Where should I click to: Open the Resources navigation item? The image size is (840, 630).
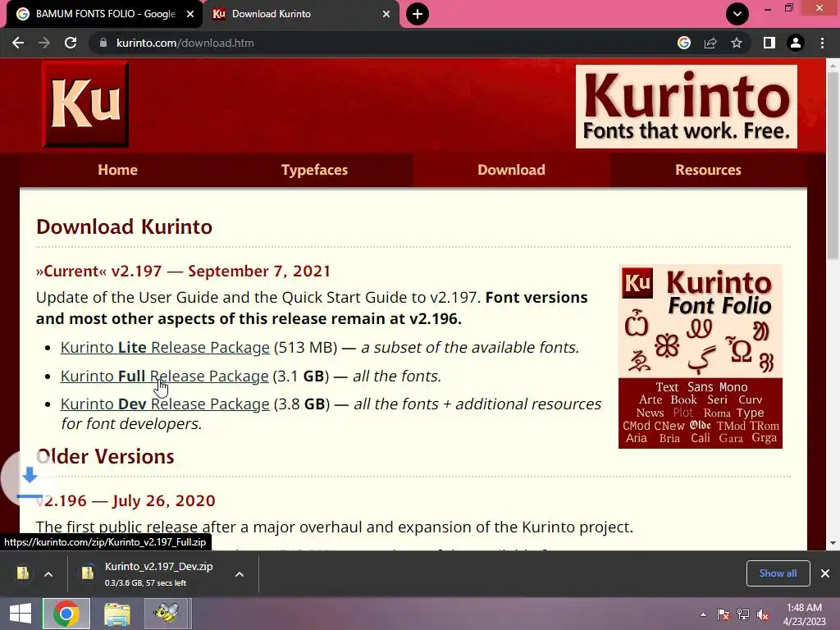click(708, 170)
